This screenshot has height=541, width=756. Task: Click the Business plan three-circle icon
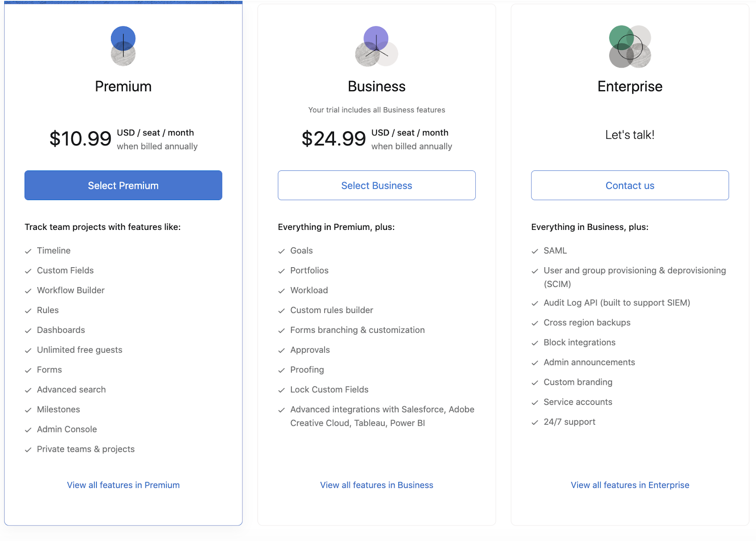[x=377, y=46]
